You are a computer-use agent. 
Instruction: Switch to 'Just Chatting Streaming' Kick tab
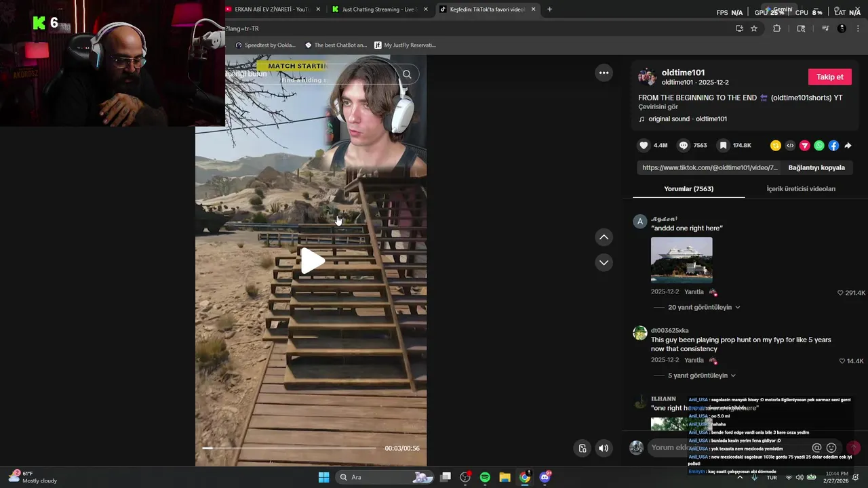point(378,9)
